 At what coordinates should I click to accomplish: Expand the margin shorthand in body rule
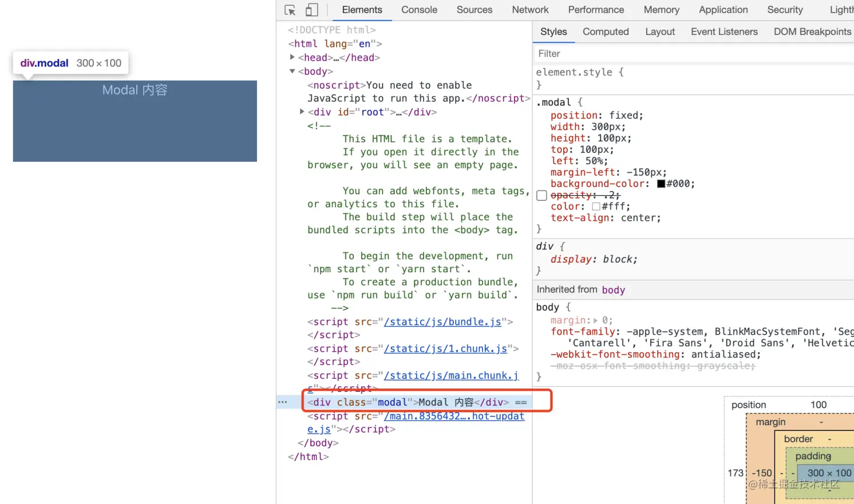(595, 320)
